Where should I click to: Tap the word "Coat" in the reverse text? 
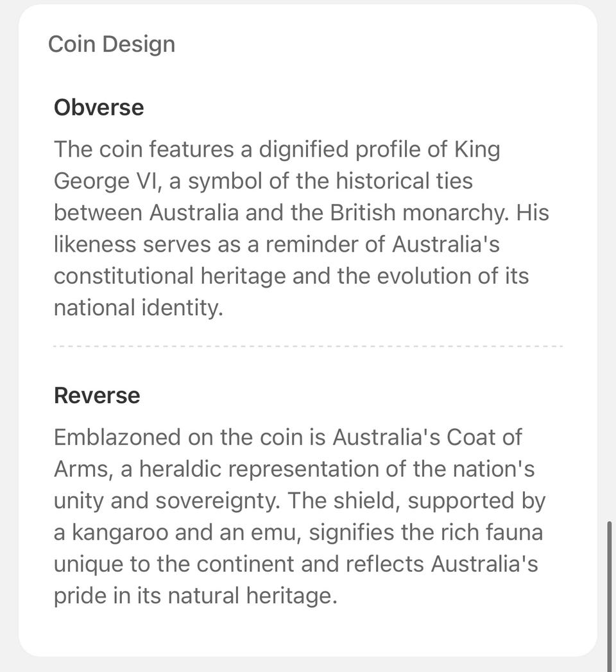[471, 437]
